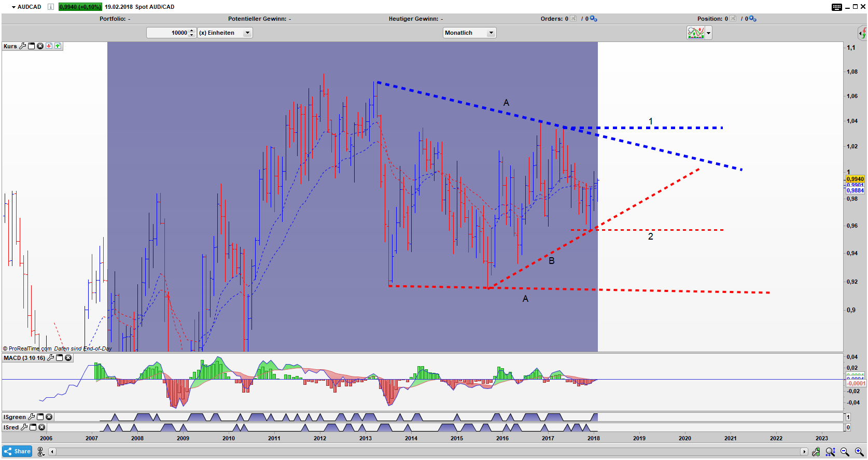Expand the add indicator dropdown arrow
This screenshot has height=460, width=868.
[708, 33]
